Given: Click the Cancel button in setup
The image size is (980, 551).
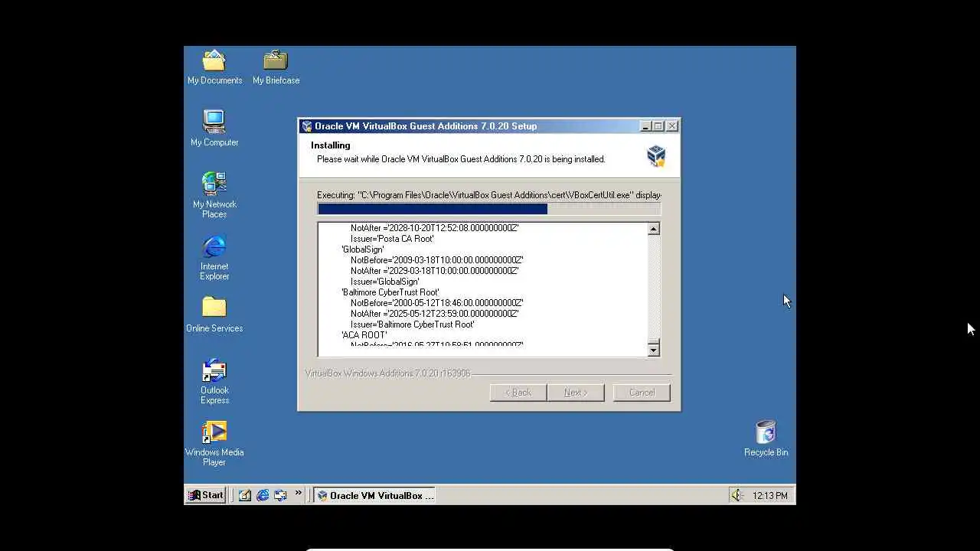Looking at the screenshot, I should 642,393.
